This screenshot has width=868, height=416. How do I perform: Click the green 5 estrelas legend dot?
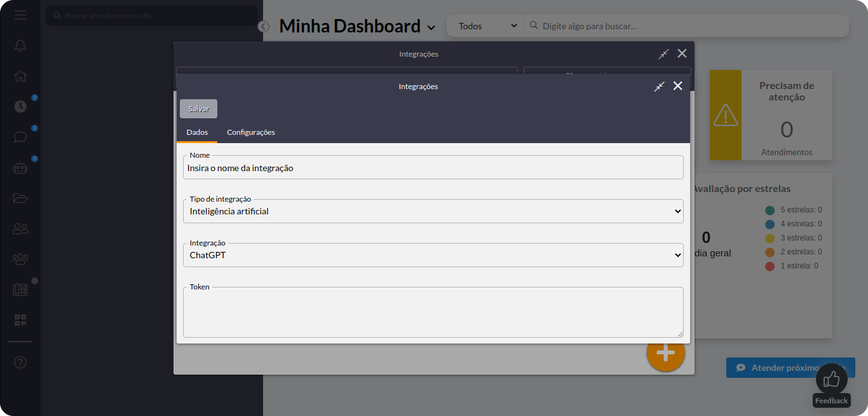tap(770, 210)
